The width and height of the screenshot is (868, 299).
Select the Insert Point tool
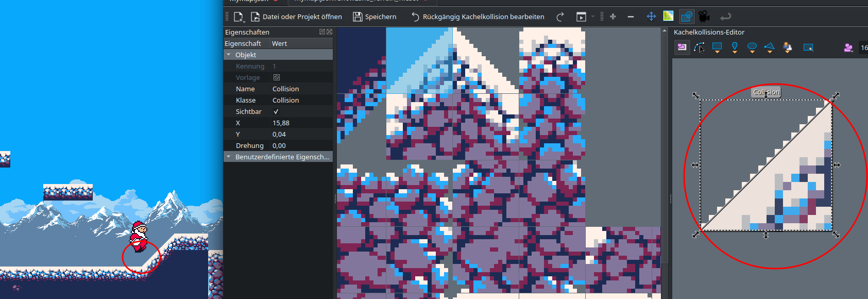[x=735, y=47]
